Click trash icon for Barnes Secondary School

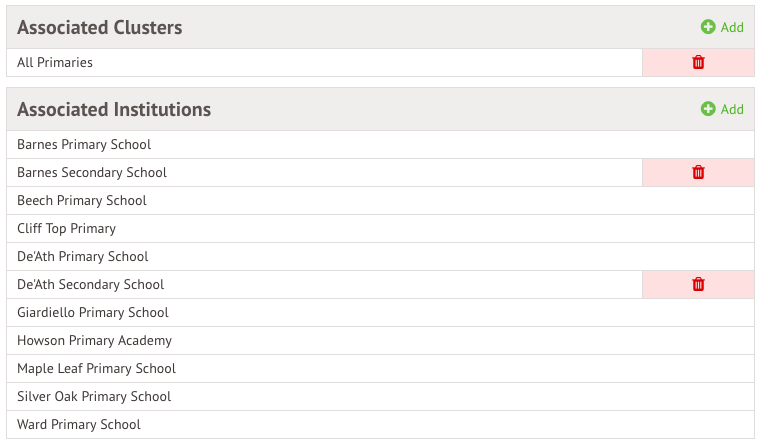coord(698,173)
